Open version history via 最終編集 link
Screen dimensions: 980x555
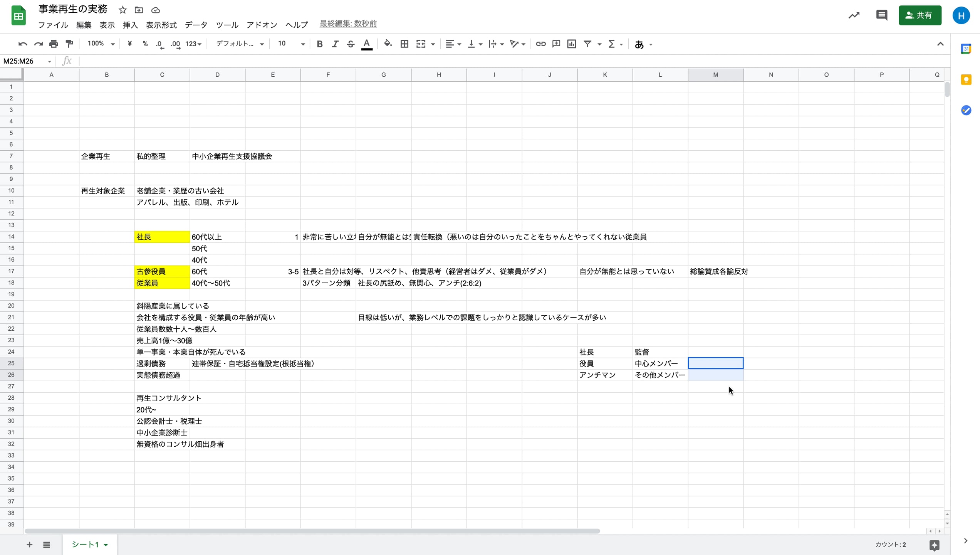[347, 24]
